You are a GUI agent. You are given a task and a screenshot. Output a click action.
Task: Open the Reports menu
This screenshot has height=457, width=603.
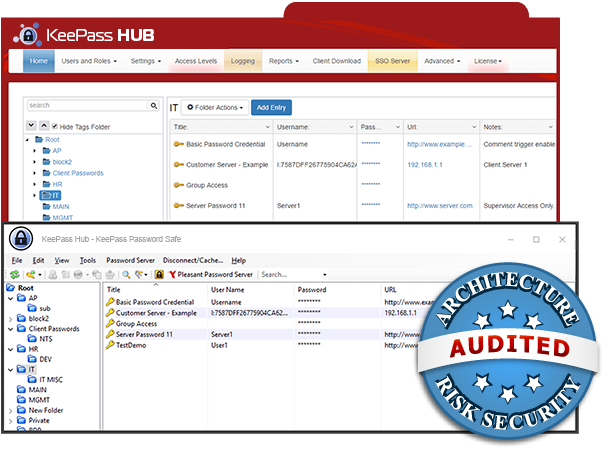284,61
